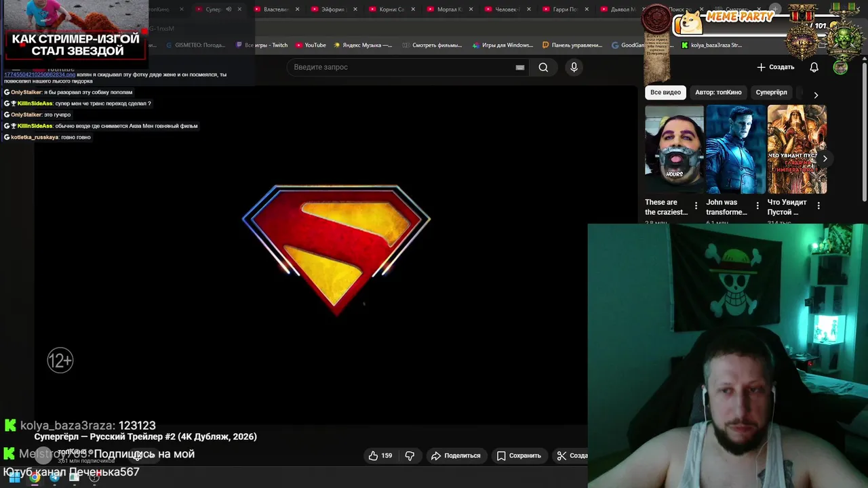Click 'Поделиться' share button

456,455
